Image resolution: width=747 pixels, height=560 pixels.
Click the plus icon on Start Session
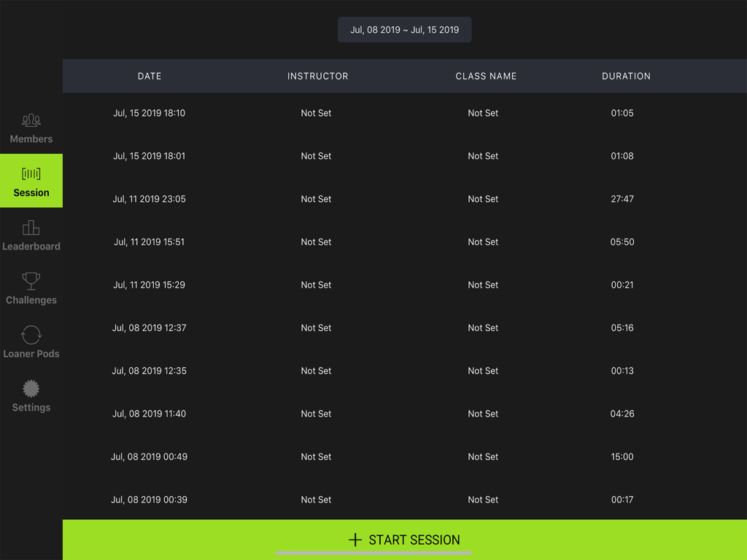(355, 540)
